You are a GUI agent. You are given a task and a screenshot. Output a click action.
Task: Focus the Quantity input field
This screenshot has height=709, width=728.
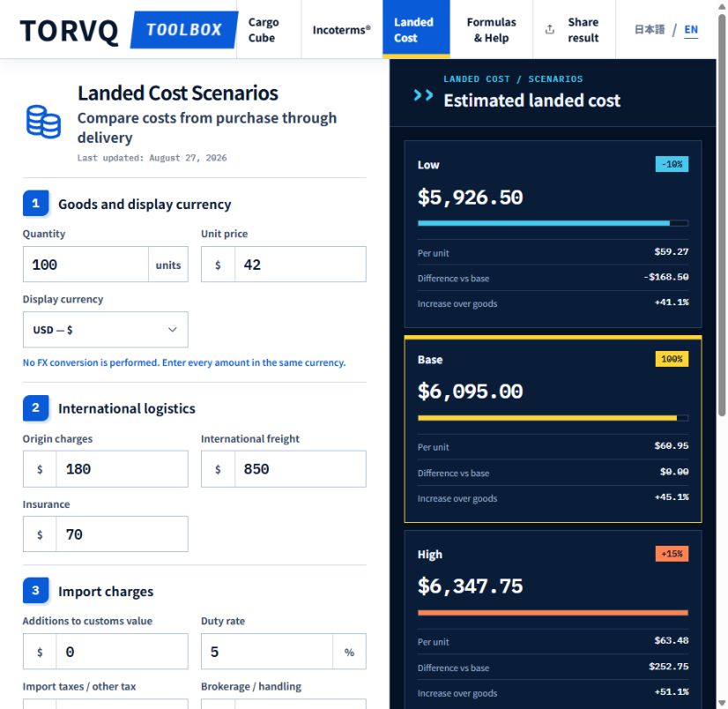pos(85,265)
